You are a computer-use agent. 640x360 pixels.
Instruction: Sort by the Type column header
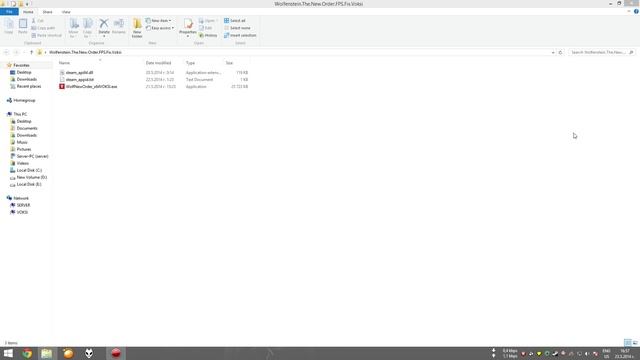pos(190,63)
